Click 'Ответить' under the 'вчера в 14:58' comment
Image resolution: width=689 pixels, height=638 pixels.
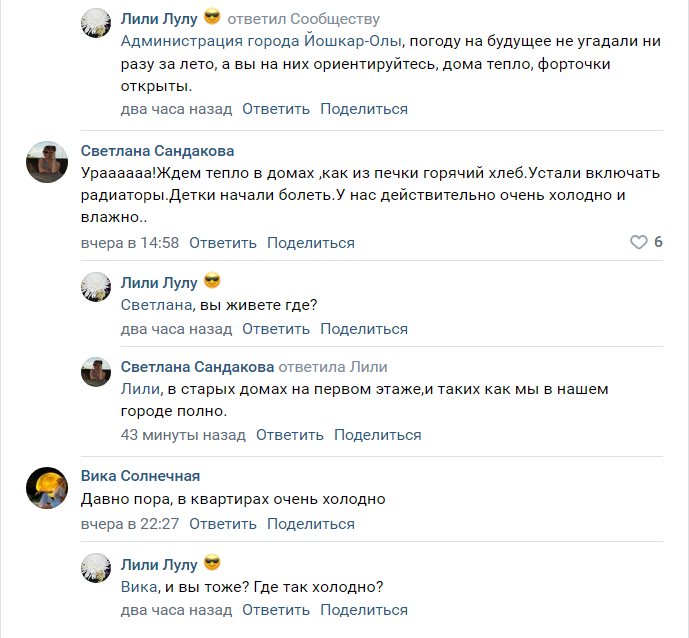223,242
